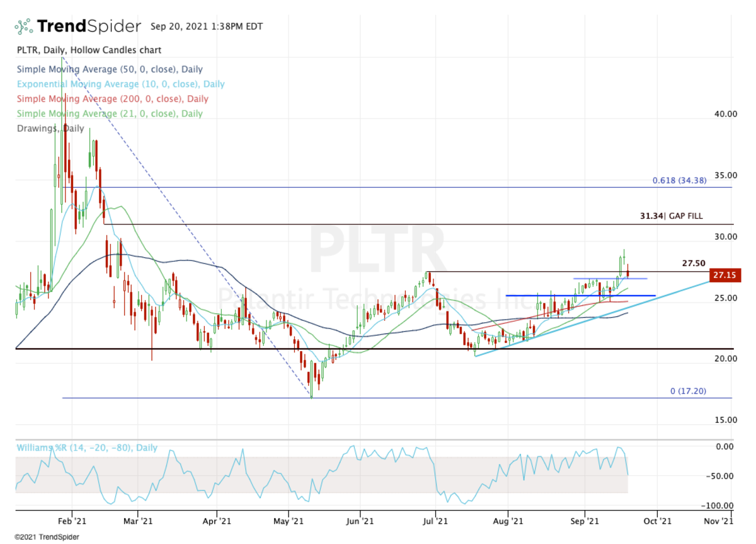Click the Mar '21 date axis label

point(137,521)
